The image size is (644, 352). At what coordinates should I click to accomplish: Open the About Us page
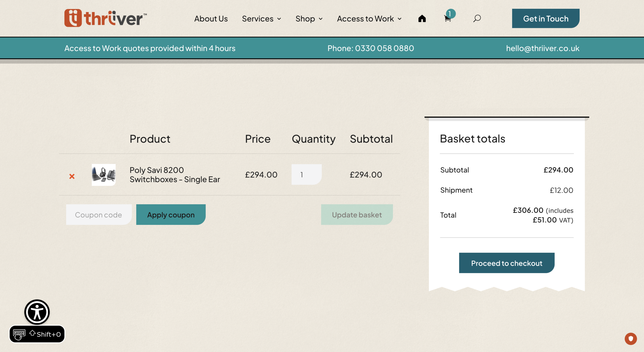(x=211, y=19)
